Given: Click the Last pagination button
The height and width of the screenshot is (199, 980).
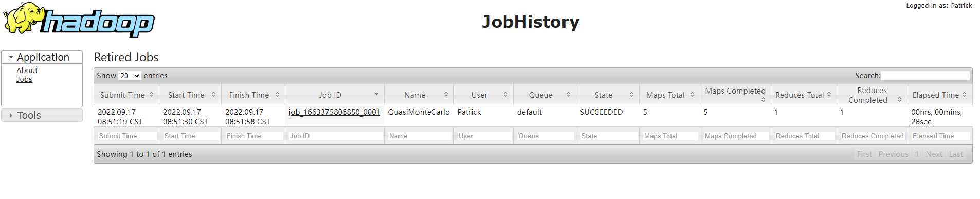Looking at the screenshot, I should coord(956,154).
